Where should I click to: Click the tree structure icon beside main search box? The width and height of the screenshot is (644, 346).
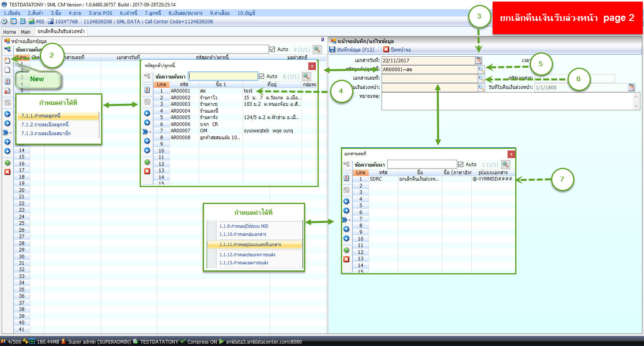tap(7, 49)
